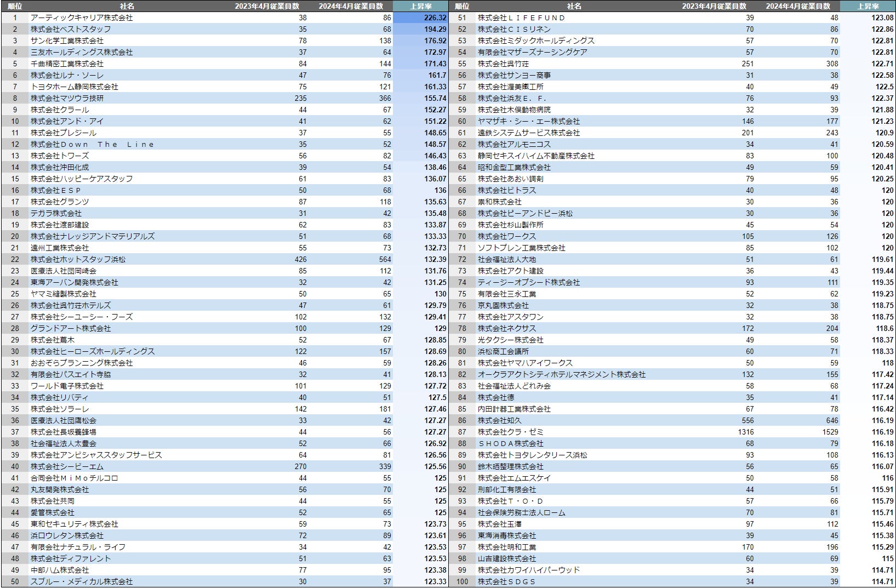The image size is (896, 588).
Task: Click the 株式会社Ｄｏｗｎ Ｔｈｅ Ｌｉｎｅ name
Action: [93, 144]
